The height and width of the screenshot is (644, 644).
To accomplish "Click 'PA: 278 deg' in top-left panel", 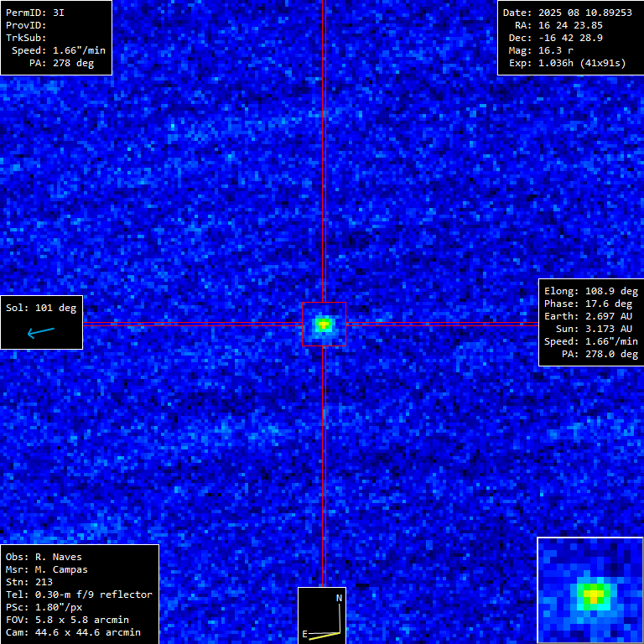I will coord(61,63).
